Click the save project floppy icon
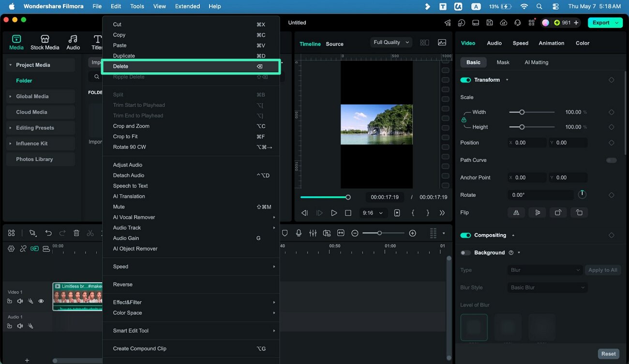The image size is (629, 364). pos(490,23)
